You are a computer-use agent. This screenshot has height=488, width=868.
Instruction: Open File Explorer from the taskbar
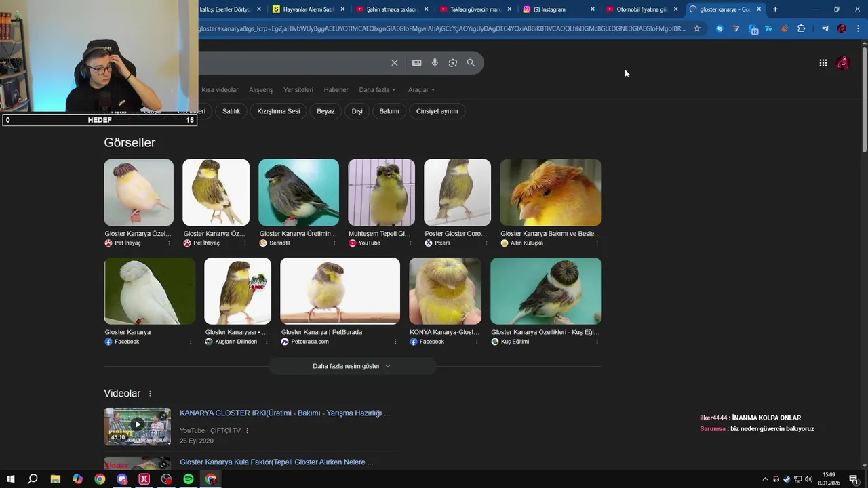click(x=55, y=479)
